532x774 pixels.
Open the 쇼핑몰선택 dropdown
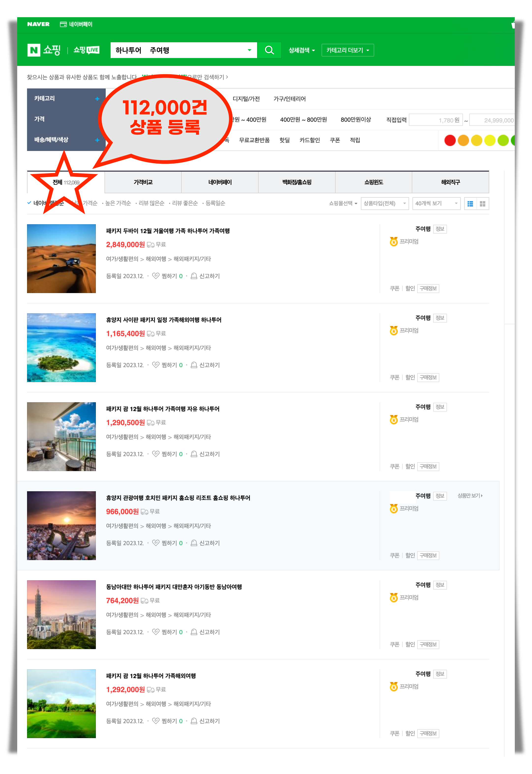tap(343, 203)
